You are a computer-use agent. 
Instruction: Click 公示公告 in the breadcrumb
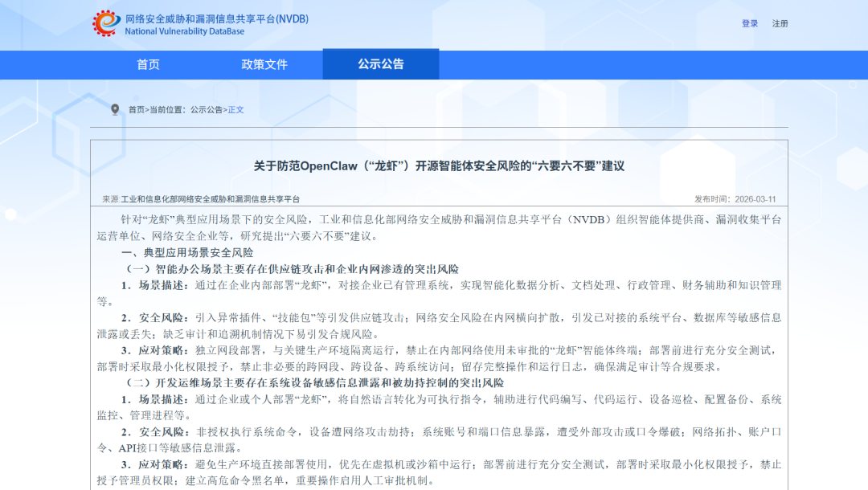[207, 110]
